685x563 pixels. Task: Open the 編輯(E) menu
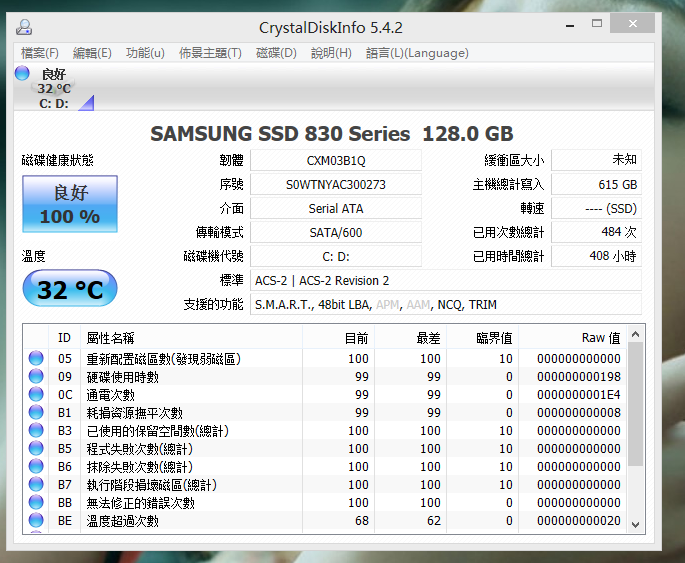(x=92, y=53)
